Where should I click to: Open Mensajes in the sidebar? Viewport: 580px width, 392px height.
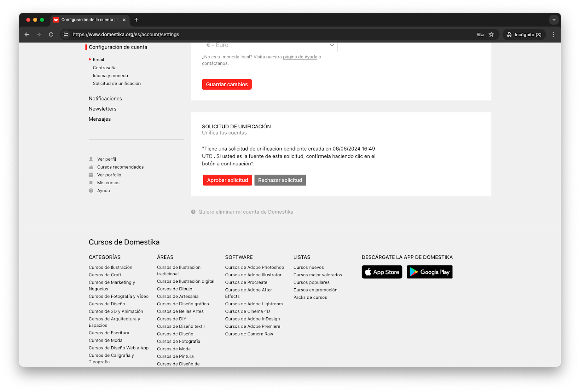100,119
